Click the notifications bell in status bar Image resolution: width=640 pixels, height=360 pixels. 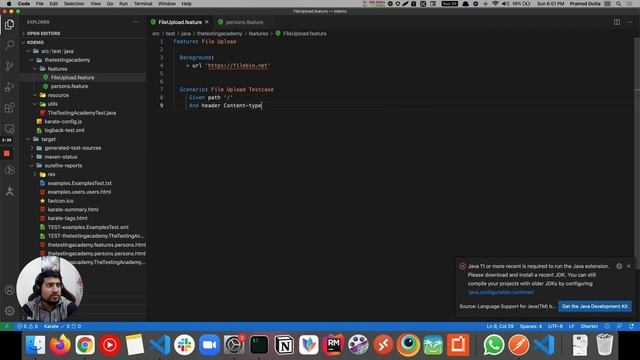point(631,326)
